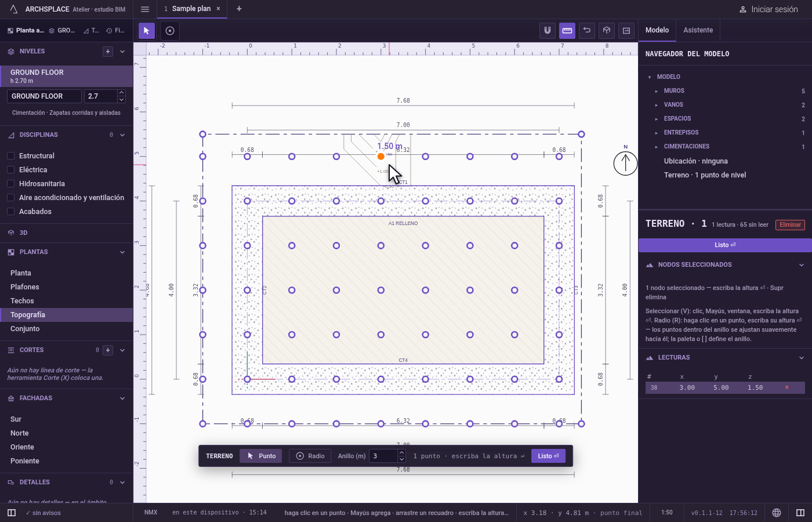Collapse the Niveles section chevron

point(122,52)
